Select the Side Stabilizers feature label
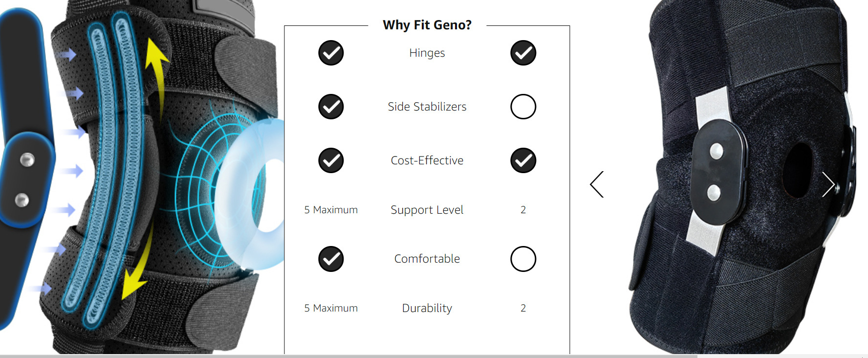The width and height of the screenshot is (868, 358). [427, 107]
